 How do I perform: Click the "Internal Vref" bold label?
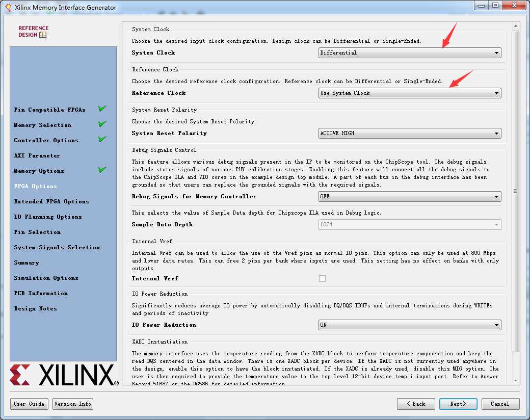coord(155,278)
